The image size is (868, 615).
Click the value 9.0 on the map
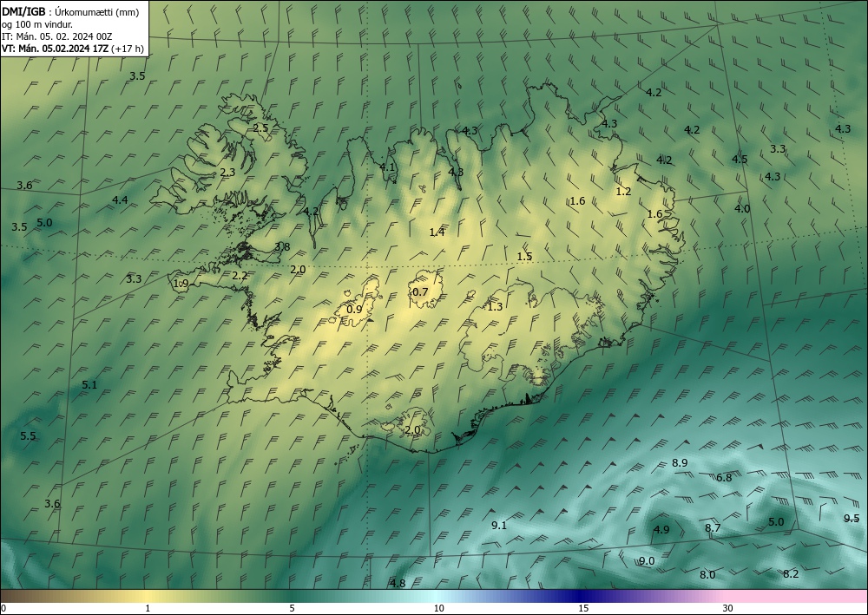point(648,561)
